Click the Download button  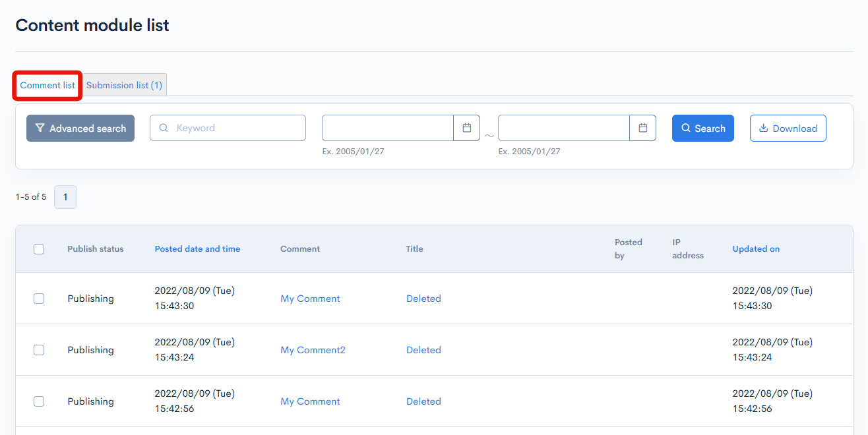788,128
